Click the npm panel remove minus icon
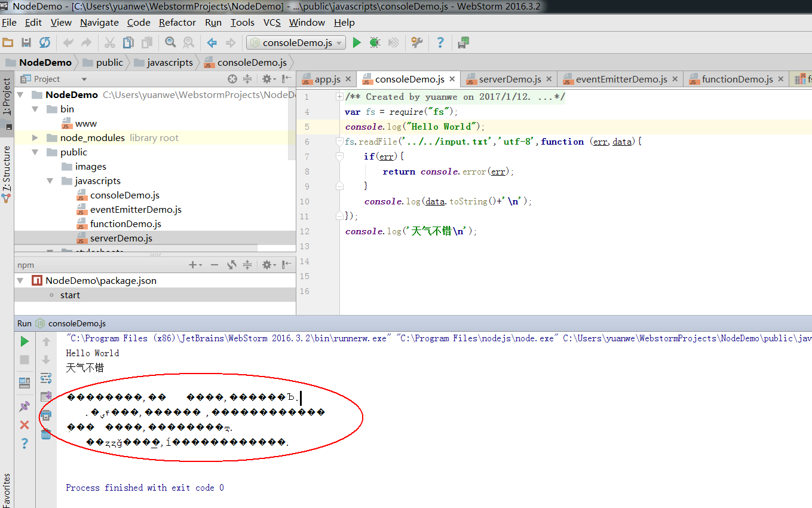The height and width of the screenshot is (508, 812). [215, 265]
